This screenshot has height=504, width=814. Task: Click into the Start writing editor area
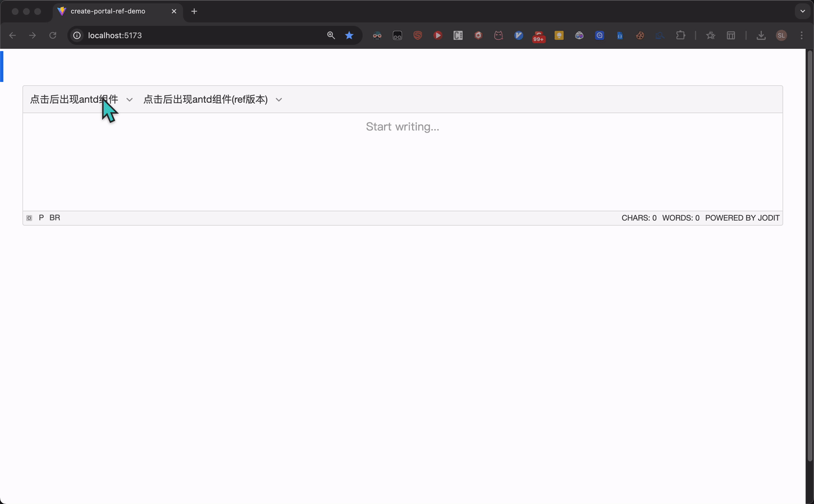[x=403, y=162]
